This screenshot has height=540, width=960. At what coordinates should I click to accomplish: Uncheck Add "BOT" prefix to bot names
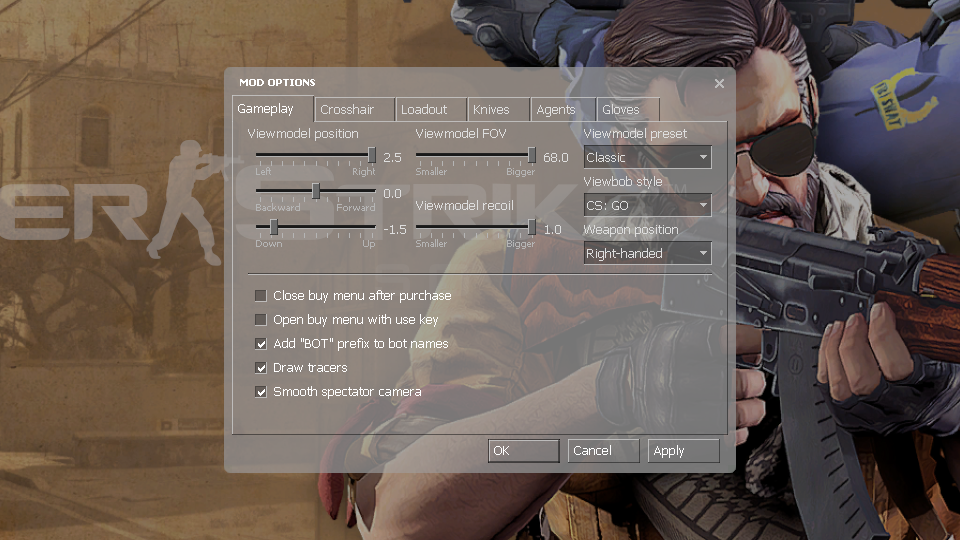[x=261, y=344]
